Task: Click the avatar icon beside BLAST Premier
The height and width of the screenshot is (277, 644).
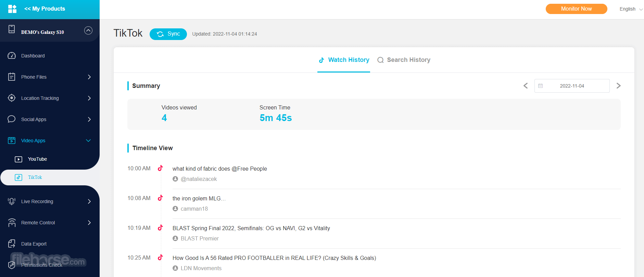Action: [x=175, y=238]
